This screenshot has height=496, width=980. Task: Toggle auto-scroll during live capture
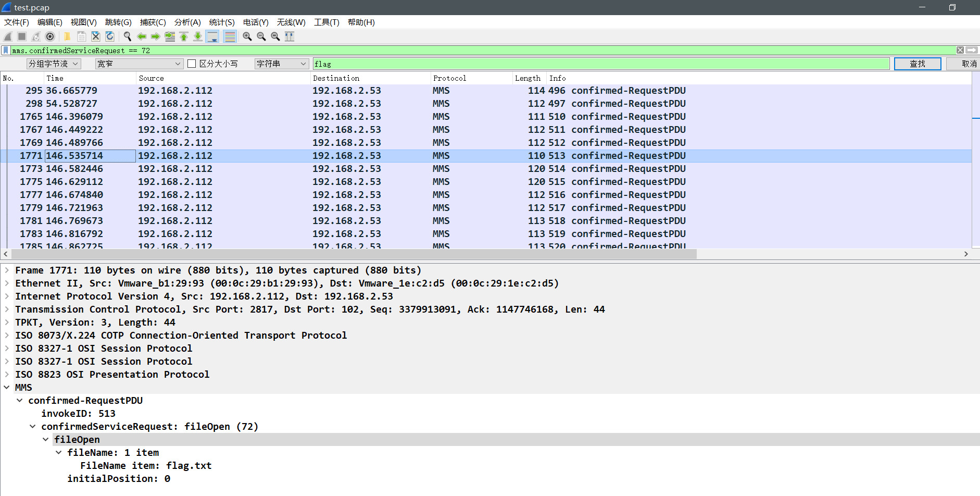(x=212, y=36)
